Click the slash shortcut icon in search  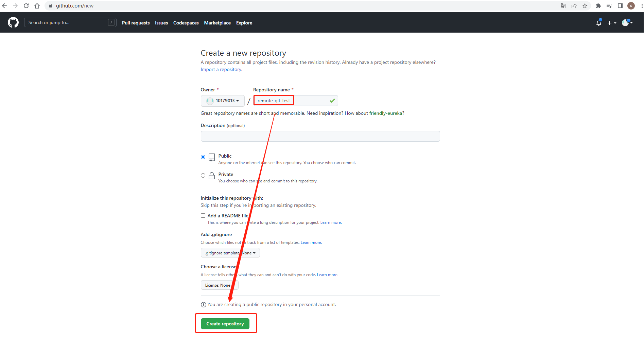111,22
